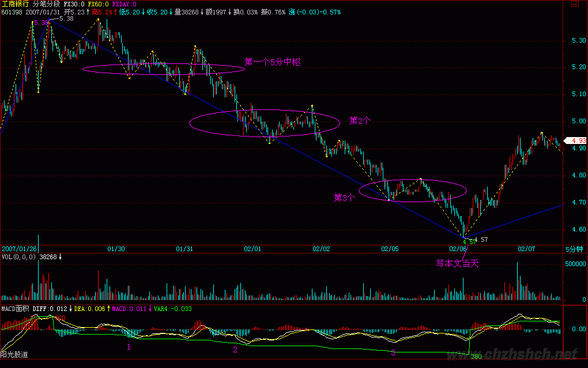Select the 第一个5分中枢 annotation text
The height and width of the screenshot is (368, 588).
click(x=273, y=62)
